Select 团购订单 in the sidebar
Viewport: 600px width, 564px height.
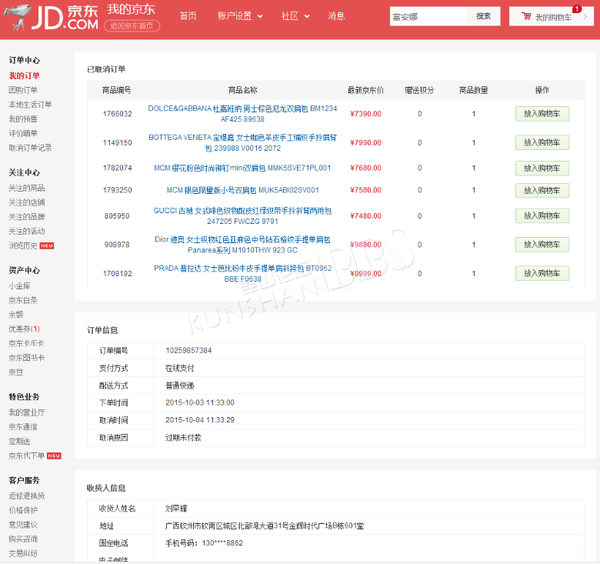[x=23, y=90]
